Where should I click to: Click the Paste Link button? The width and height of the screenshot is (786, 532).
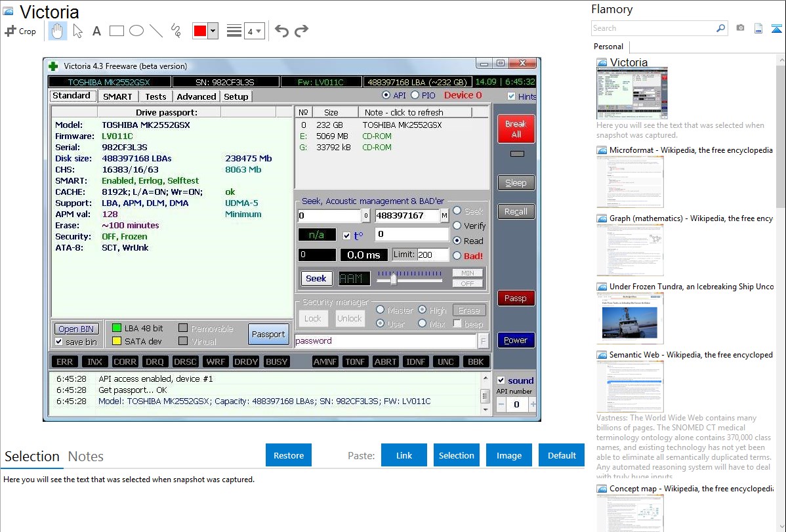click(x=403, y=455)
